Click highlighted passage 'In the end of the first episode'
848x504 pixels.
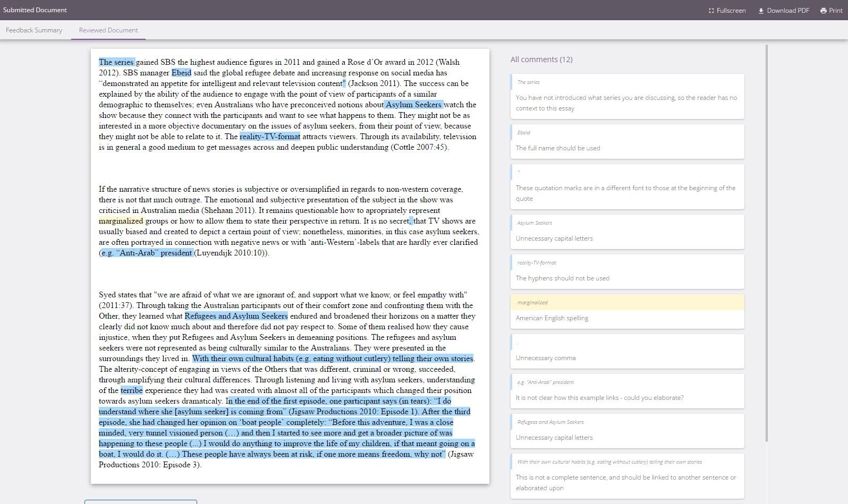[x=287, y=428]
